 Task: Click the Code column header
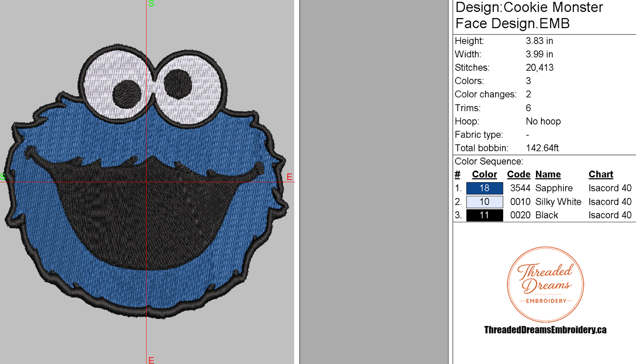tap(519, 175)
